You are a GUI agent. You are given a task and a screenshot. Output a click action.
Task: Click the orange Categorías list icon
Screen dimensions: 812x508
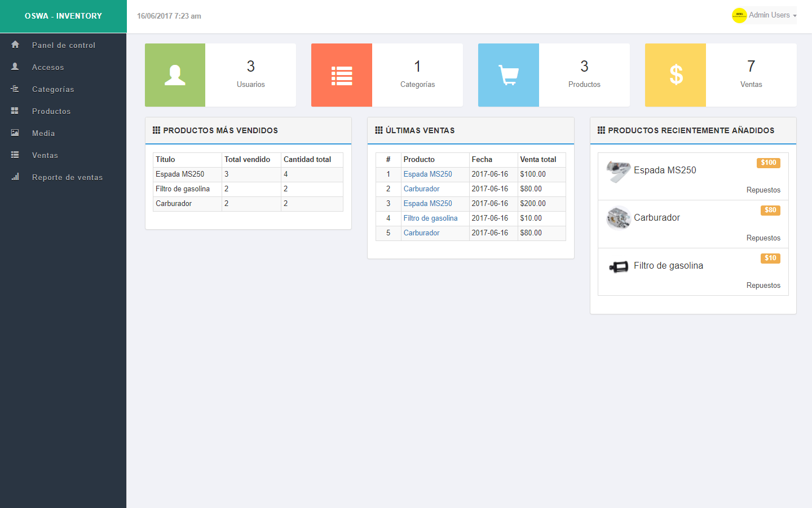(x=342, y=75)
